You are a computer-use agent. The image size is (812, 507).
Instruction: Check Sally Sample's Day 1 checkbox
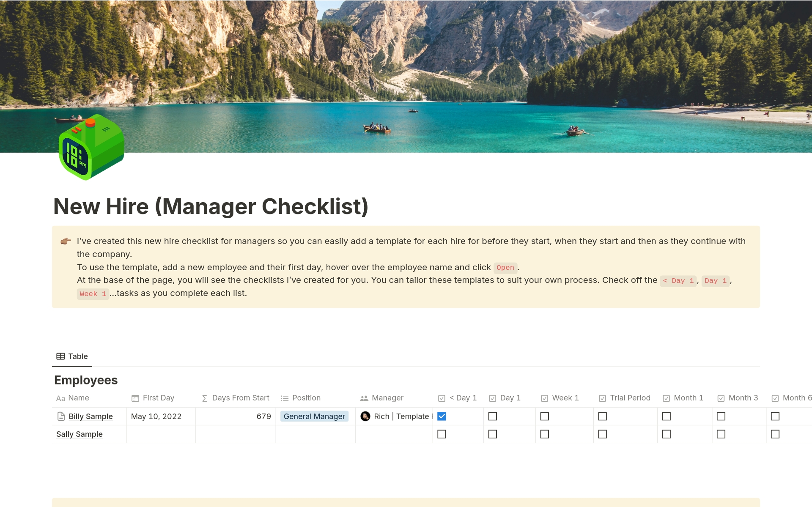point(492,434)
